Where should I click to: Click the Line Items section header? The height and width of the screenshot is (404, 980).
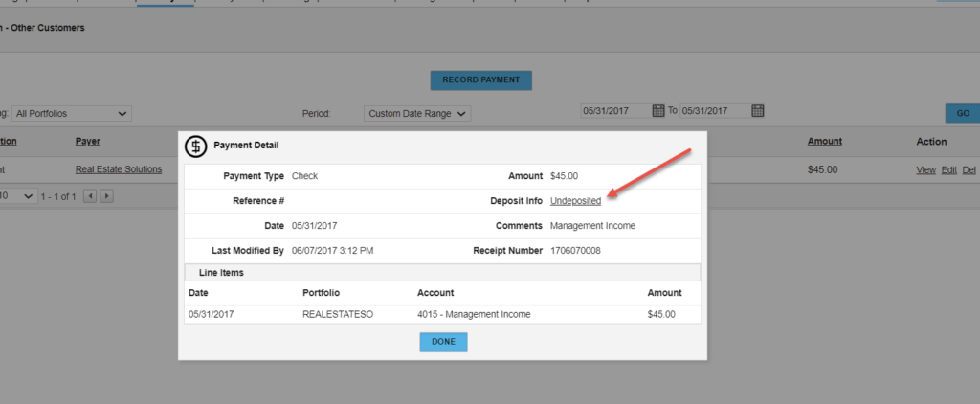(442, 273)
